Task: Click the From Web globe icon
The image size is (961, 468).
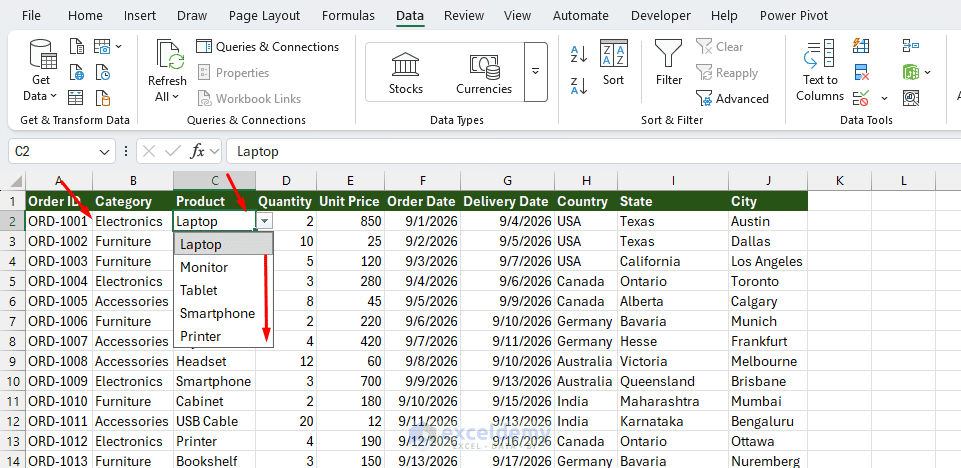Action: 77,72
